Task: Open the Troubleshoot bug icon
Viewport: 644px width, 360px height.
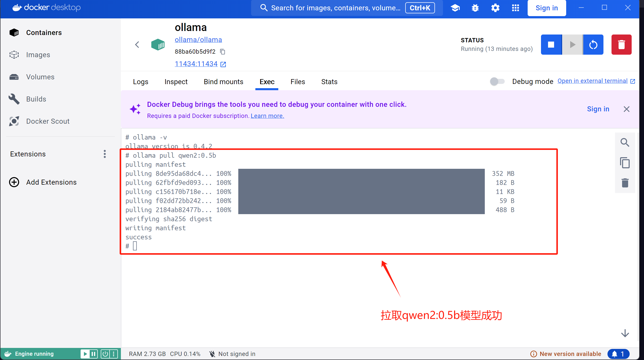Action: click(475, 8)
